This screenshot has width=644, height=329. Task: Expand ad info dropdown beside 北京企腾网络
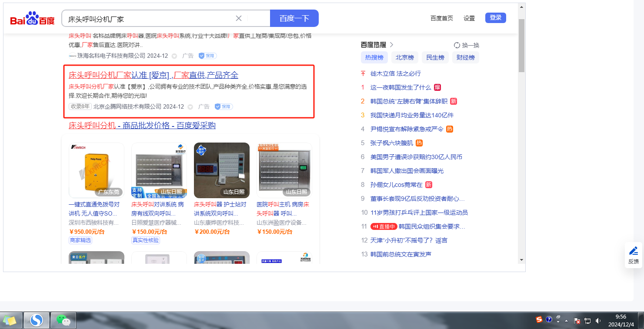190,107
